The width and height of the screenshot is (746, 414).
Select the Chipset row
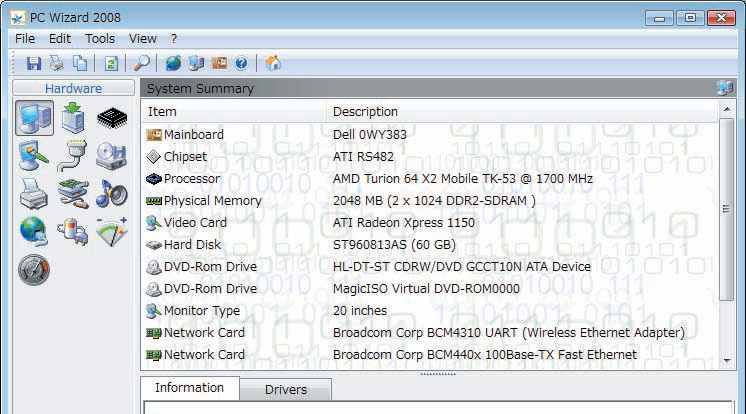(x=430, y=157)
